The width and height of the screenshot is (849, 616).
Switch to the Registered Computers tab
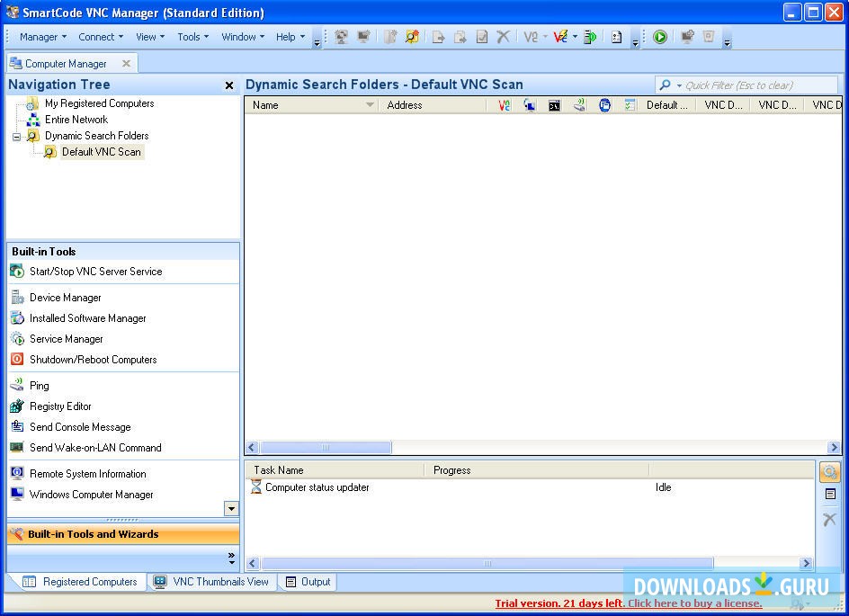79,581
